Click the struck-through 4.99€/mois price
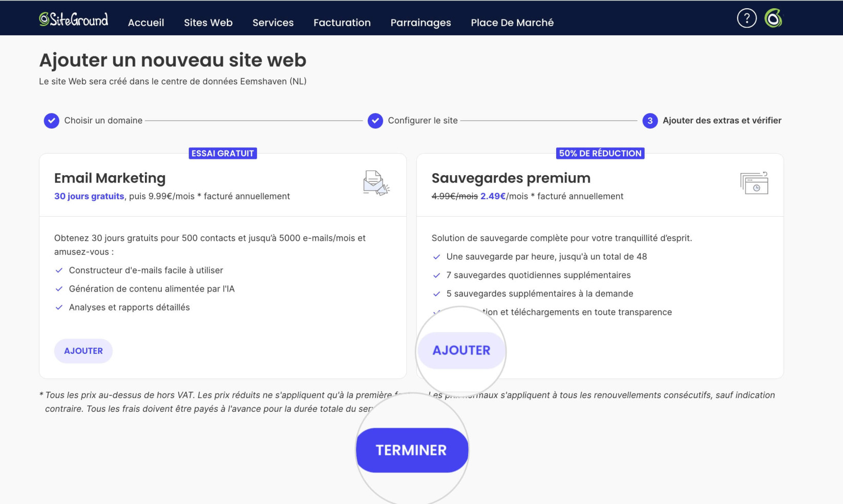The image size is (843, 504). [455, 196]
